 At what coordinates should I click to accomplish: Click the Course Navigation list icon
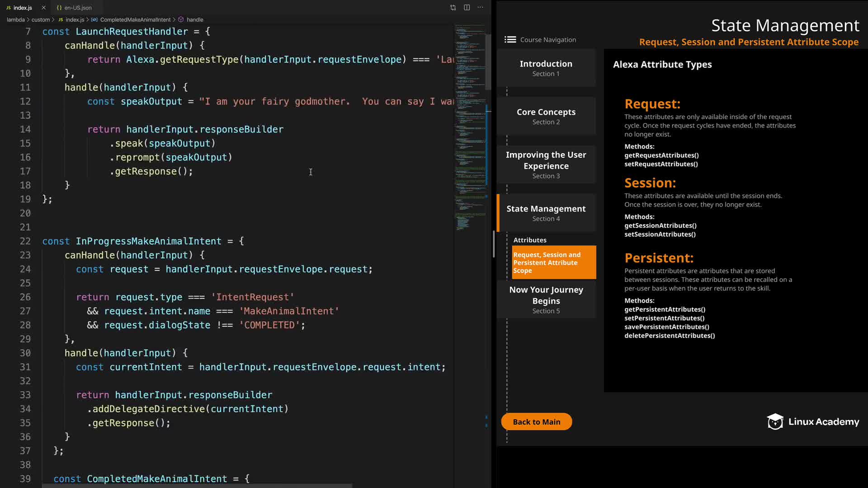point(510,40)
